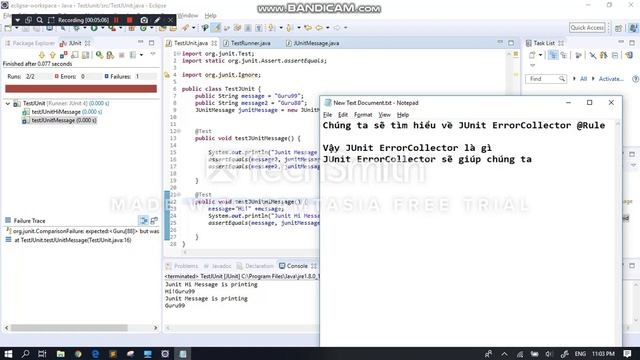
Task: Open the Javadoc tab
Action: (x=218, y=266)
